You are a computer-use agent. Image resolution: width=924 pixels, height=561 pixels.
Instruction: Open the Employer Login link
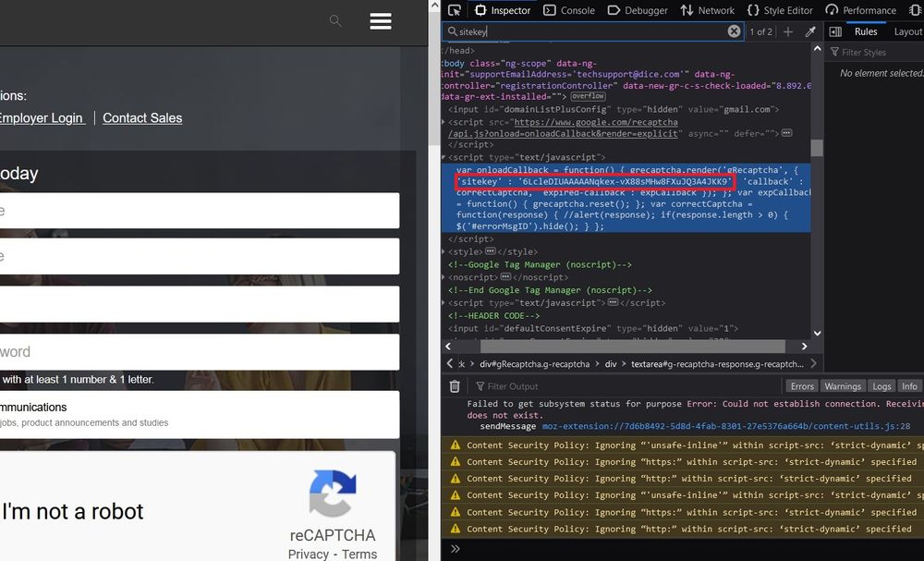click(42, 118)
